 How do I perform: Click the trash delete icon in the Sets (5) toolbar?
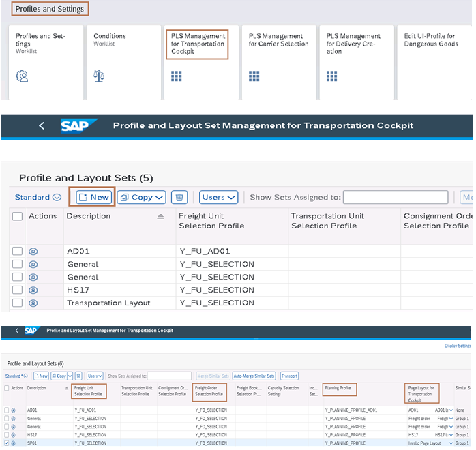coord(179,197)
